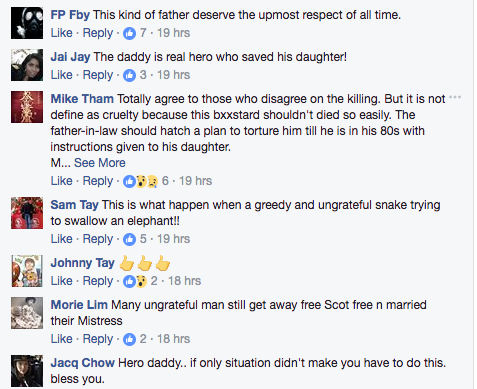Open Jai Jay's profile picture
This screenshot has height=389, width=477.
coord(27,65)
